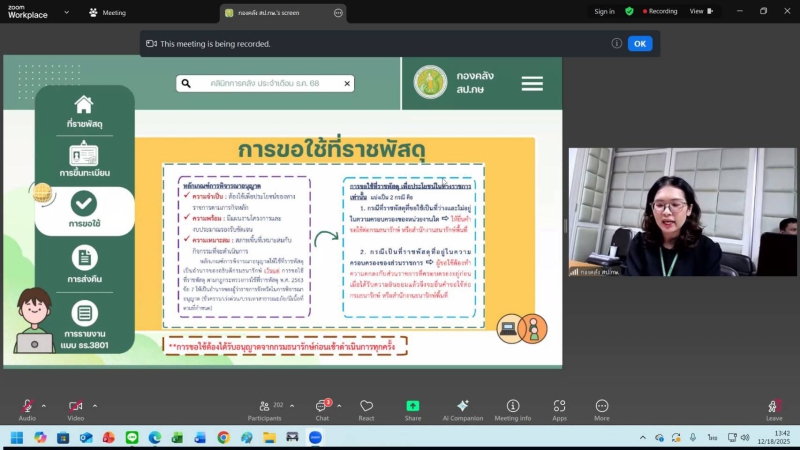Expand the Zoom Workplace dropdown chevron
This screenshot has width=800, height=450.
[x=66, y=12]
